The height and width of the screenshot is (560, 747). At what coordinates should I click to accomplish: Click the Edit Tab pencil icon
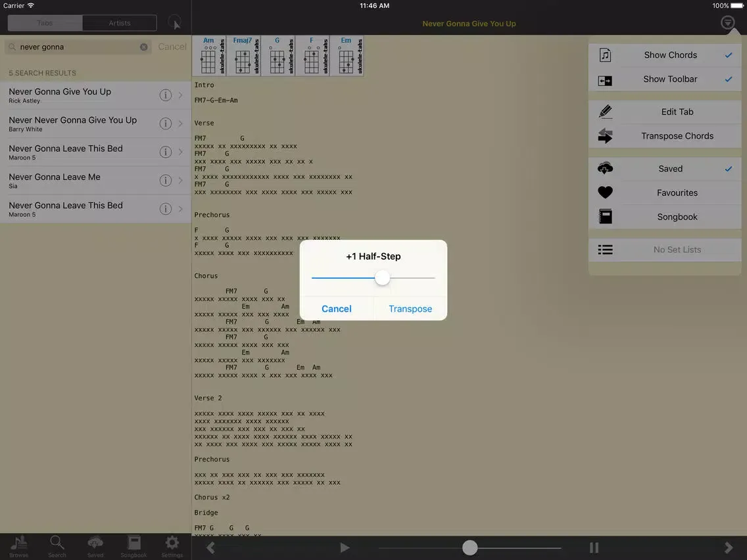tap(606, 112)
